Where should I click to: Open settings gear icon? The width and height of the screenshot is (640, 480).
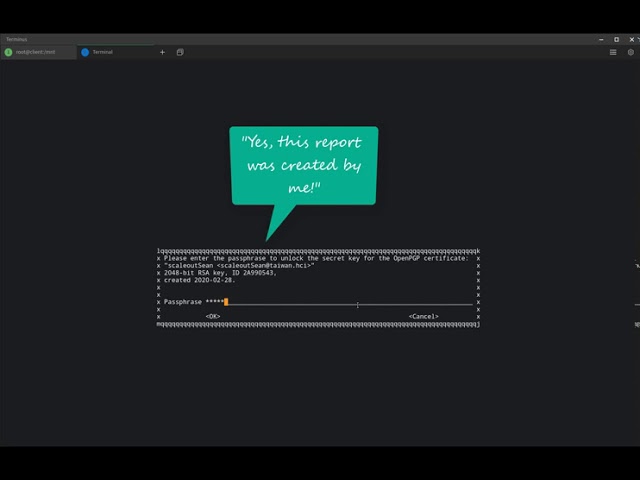click(x=631, y=52)
